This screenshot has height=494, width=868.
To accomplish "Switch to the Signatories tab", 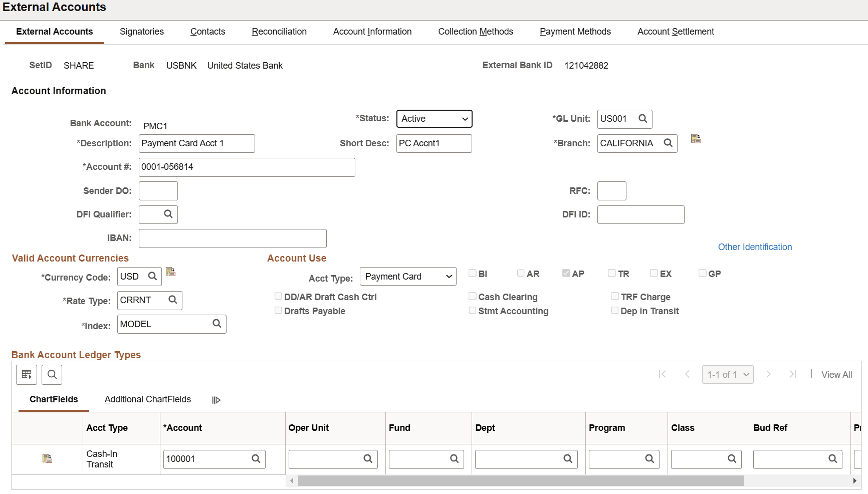I will (x=142, y=32).
